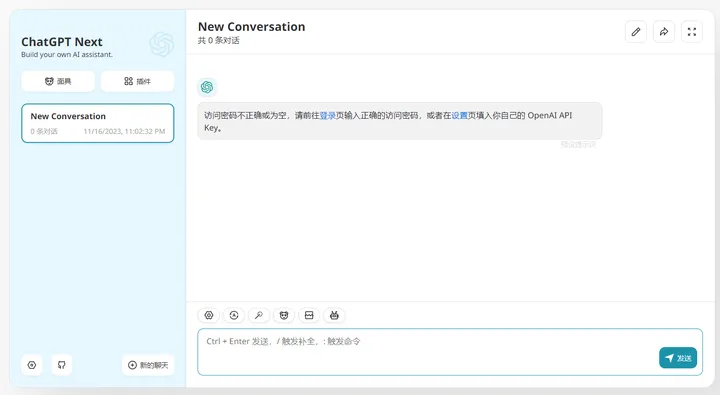720x395 pixels.
Task: Open chat settings icon above input box
Action: tap(209, 315)
